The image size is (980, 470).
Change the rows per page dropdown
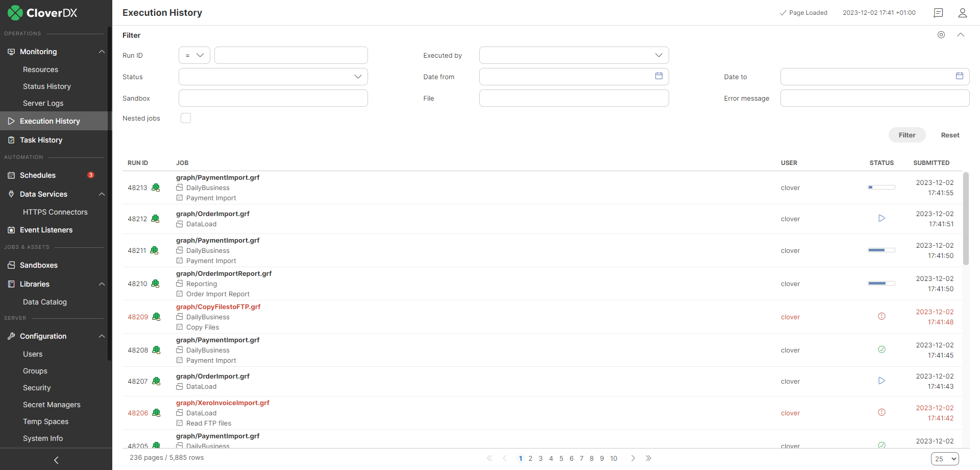pyautogui.click(x=944, y=459)
